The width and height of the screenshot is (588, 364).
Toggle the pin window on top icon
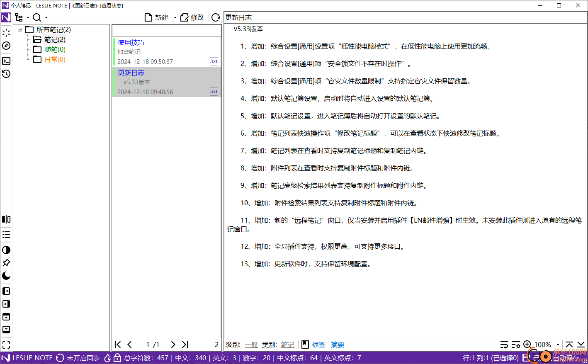6,263
